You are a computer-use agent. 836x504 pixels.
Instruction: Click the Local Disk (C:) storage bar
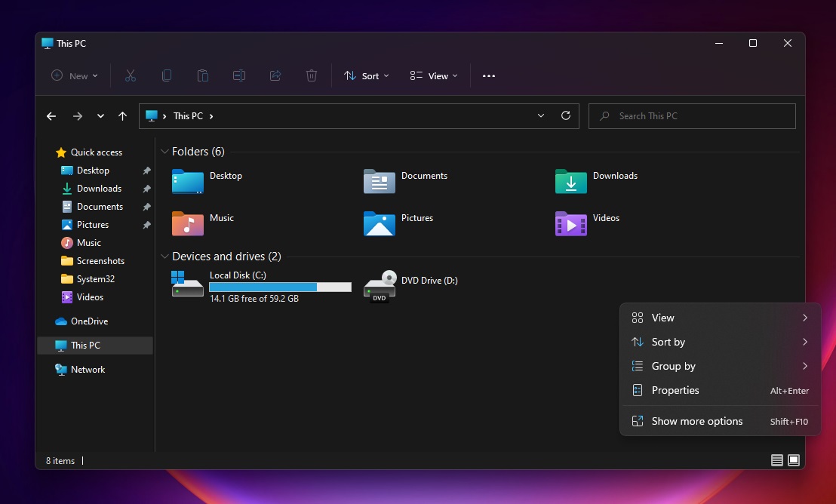coord(281,287)
